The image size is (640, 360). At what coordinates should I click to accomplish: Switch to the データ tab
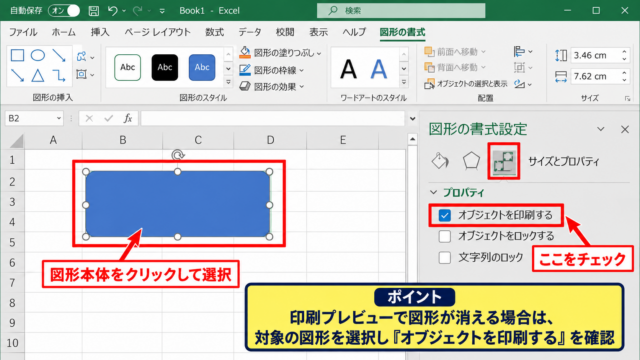pos(250,32)
